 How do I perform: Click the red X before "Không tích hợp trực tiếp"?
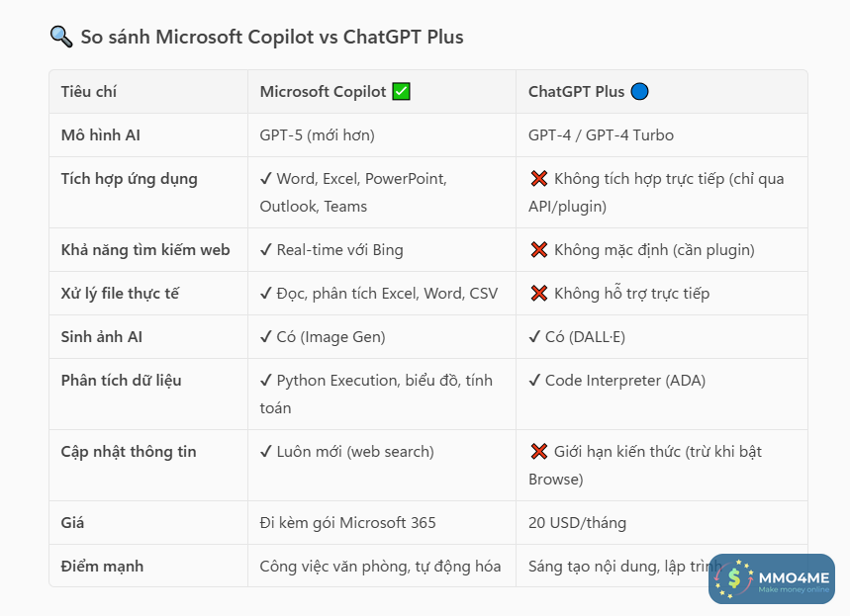coord(539,179)
